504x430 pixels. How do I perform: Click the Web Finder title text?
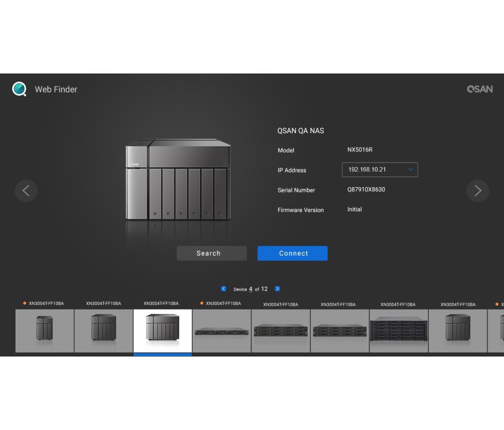(56, 89)
